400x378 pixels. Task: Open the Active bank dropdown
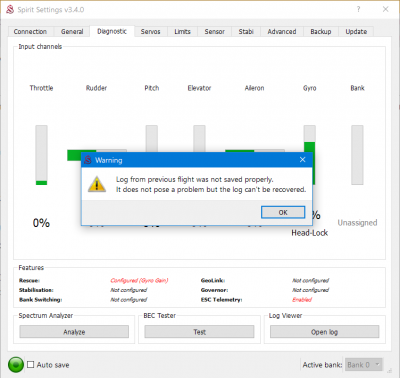pos(364,365)
